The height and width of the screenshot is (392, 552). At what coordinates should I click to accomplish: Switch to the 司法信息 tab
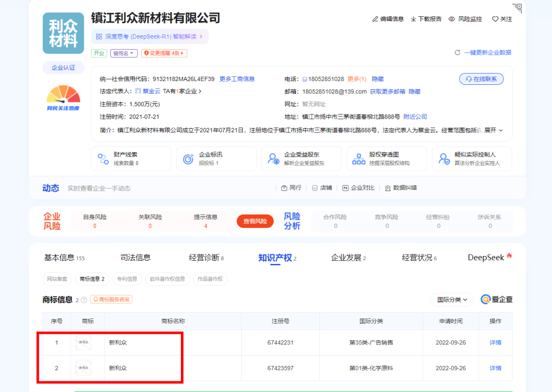tap(135, 258)
